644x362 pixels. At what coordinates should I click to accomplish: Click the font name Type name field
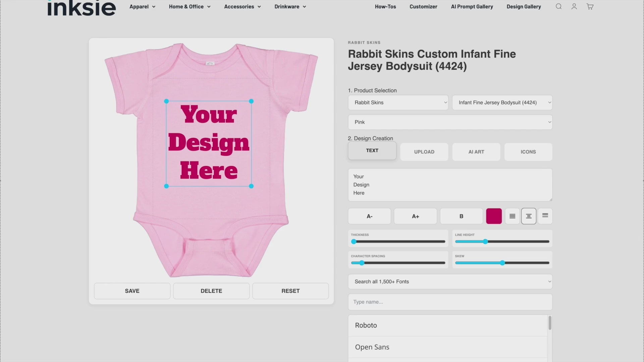tap(450, 302)
